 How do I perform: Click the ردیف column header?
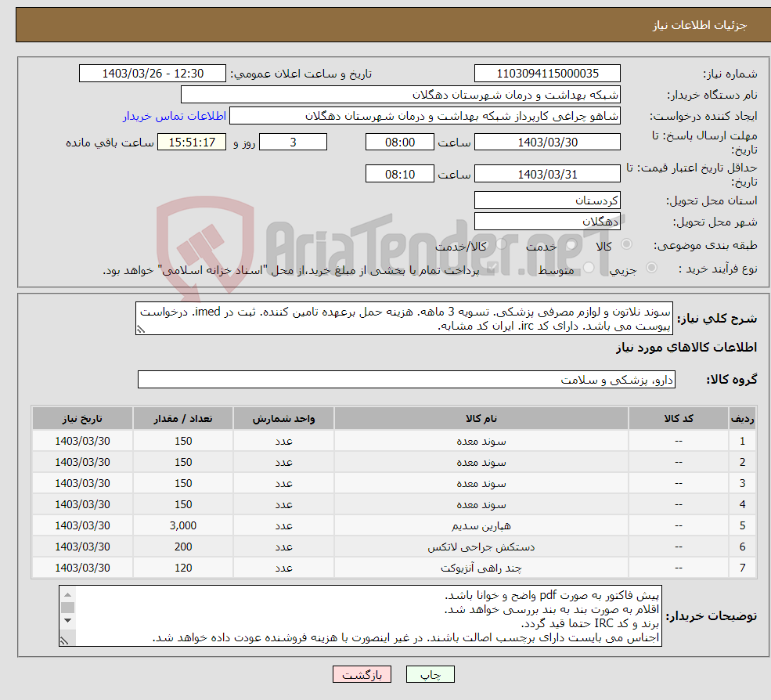(743, 419)
